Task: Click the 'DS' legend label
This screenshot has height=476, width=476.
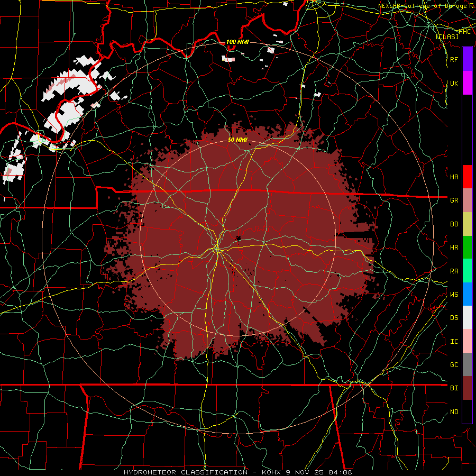Action: pos(454,317)
